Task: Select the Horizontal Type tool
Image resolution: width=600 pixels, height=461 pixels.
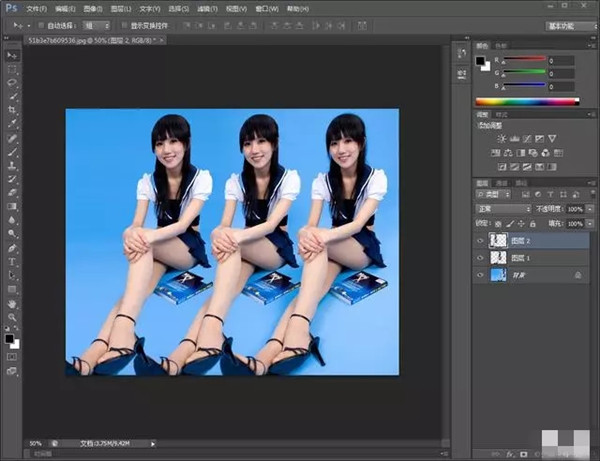Action: tap(12, 261)
